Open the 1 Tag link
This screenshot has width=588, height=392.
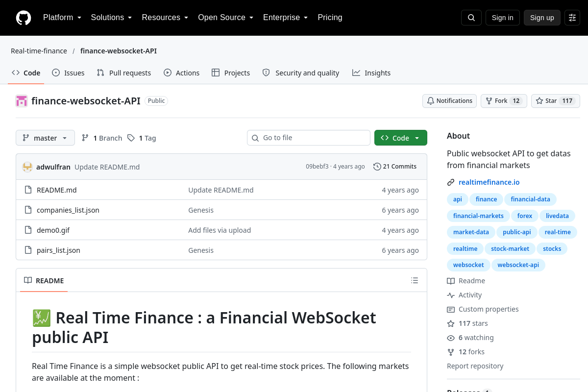pyautogui.click(x=142, y=138)
